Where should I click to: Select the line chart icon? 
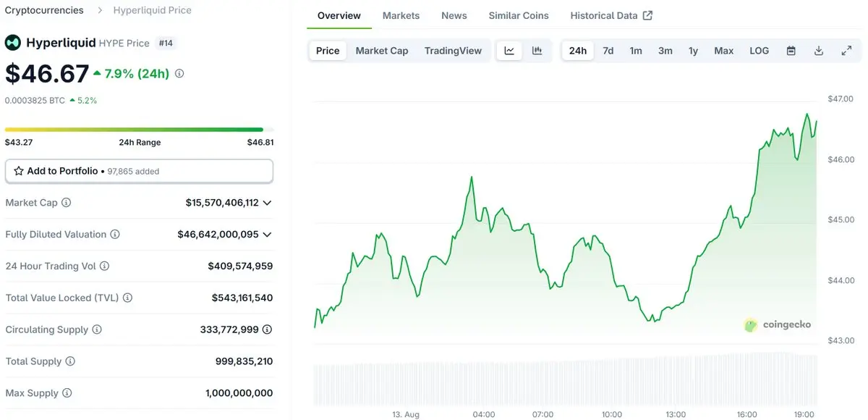pyautogui.click(x=509, y=51)
